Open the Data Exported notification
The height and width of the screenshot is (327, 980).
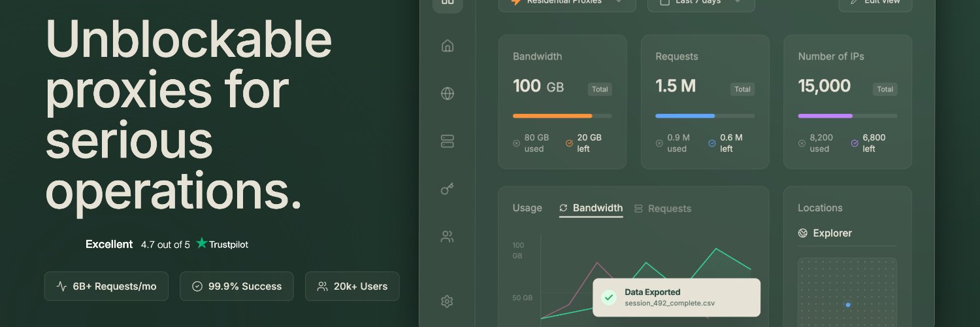point(676,298)
